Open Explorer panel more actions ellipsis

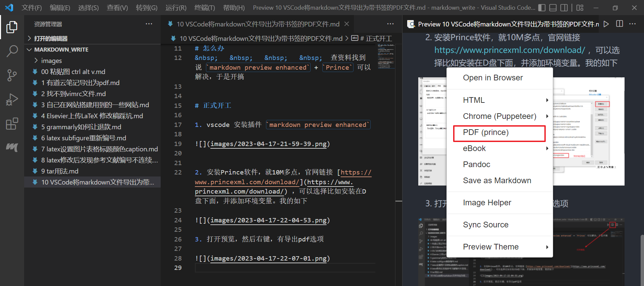[149, 24]
